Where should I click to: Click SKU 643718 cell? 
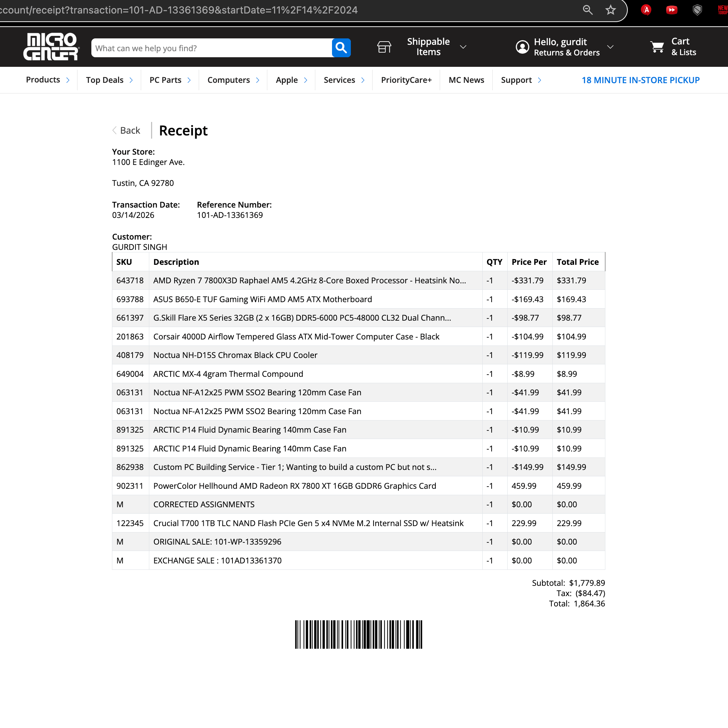130,280
